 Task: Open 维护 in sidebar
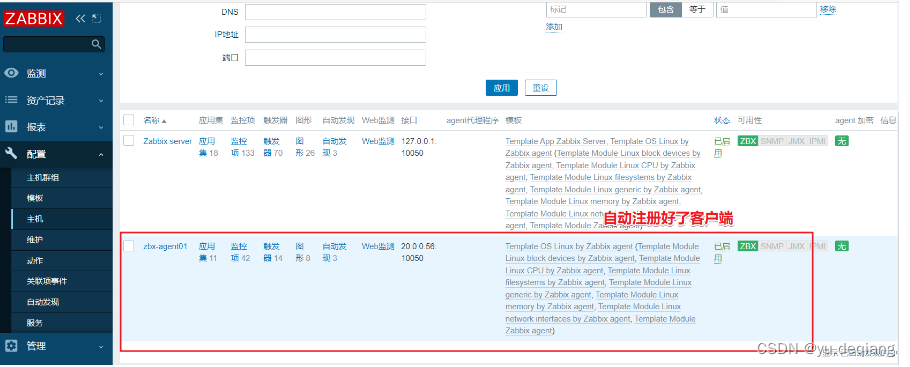pyautogui.click(x=35, y=240)
